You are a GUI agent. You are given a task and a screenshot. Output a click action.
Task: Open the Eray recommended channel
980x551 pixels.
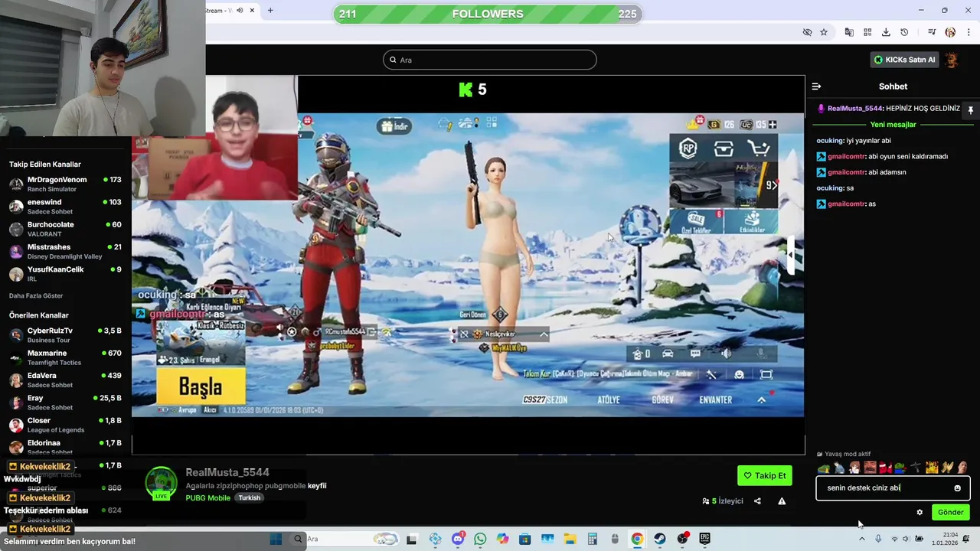(65, 402)
